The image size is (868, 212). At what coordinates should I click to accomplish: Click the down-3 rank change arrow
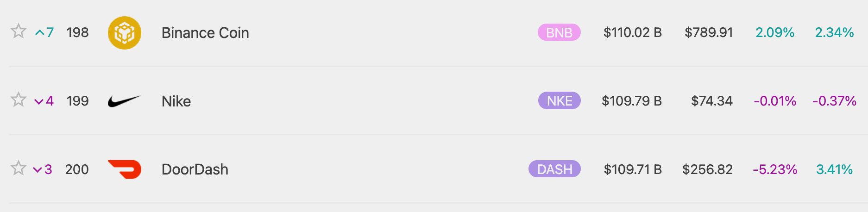tap(38, 170)
